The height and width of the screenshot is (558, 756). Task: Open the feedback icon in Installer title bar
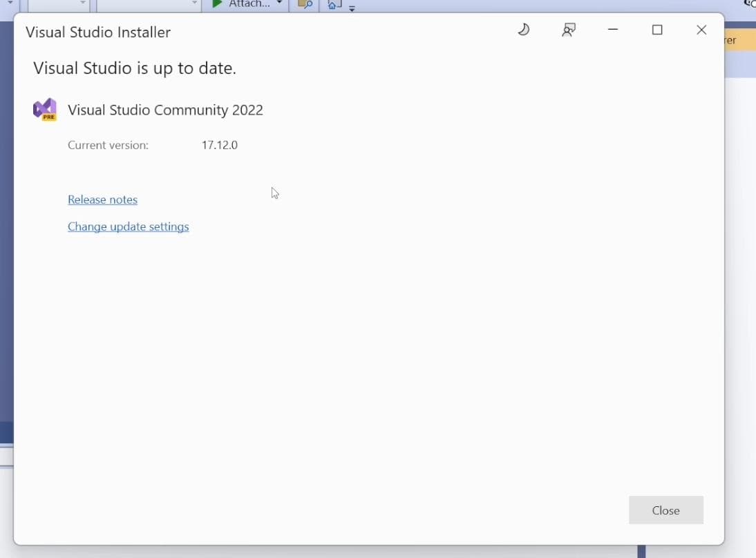tap(569, 30)
